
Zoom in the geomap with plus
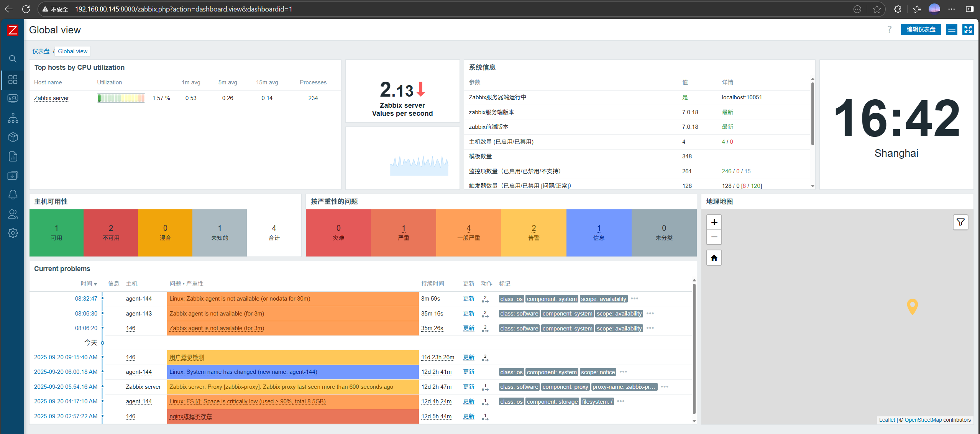[714, 222]
